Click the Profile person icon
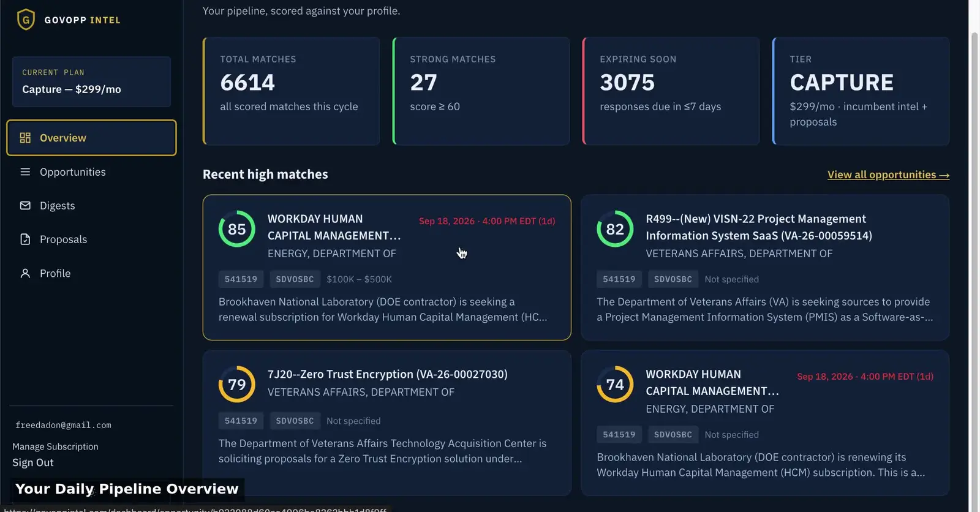 pyautogui.click(x=25, y=273)
